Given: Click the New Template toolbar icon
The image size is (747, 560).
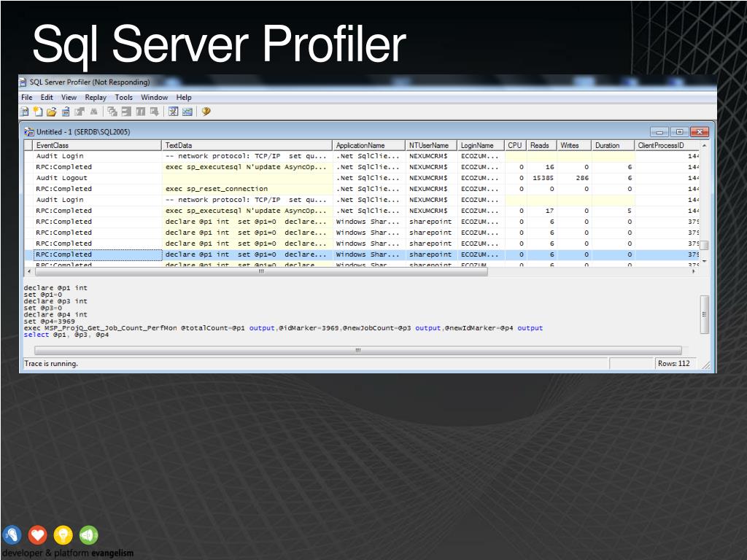Looking at the screenshot, I should coord(38,112).
